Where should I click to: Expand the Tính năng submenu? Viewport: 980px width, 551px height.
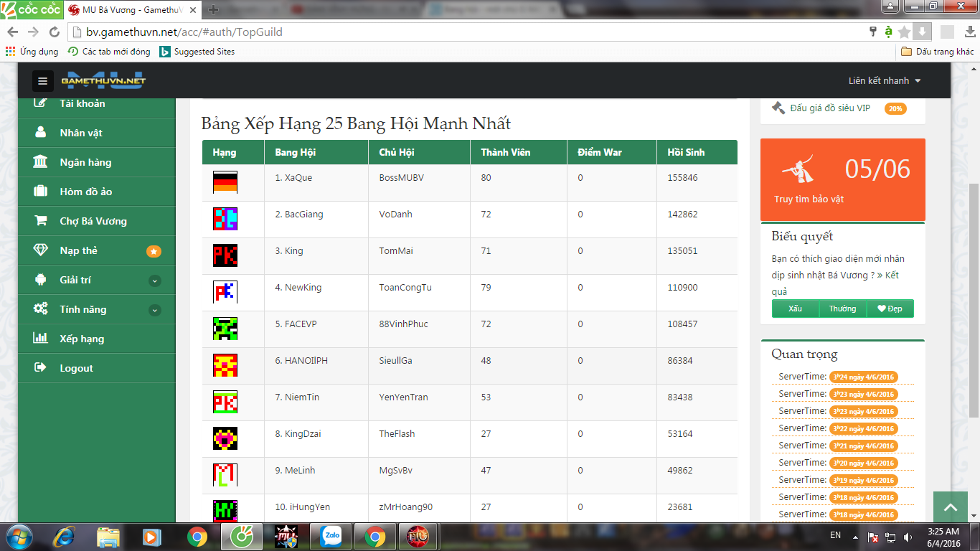pyautogui.click(x=154, y=310)
